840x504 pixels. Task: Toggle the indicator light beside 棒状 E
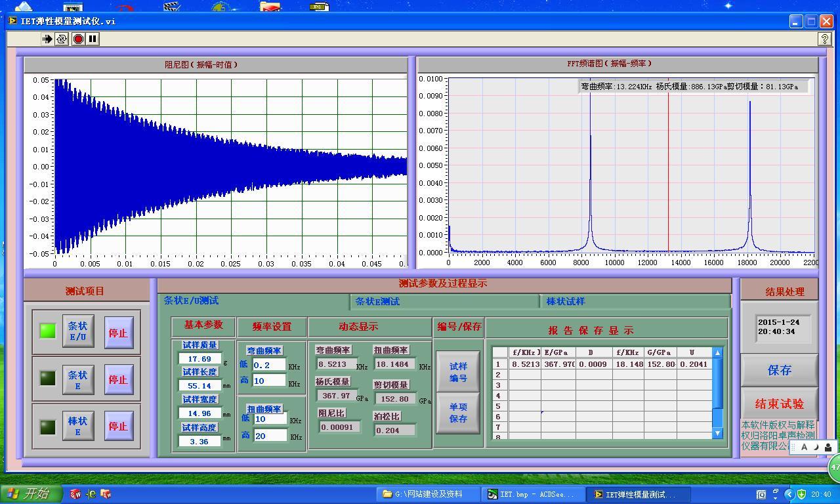pos(48,427)
